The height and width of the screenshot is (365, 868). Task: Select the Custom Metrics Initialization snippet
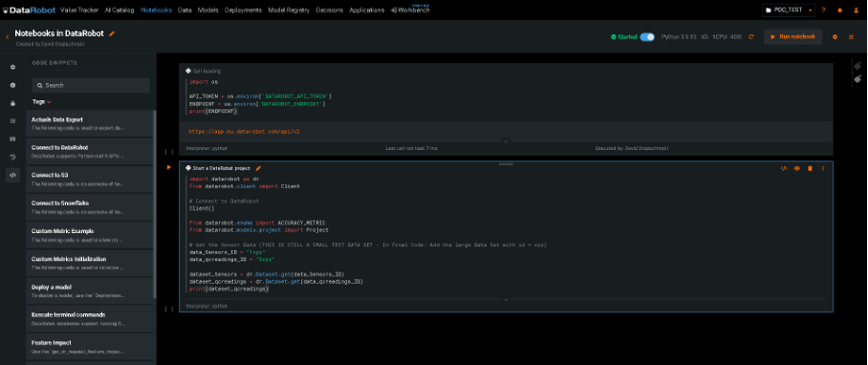89,263
